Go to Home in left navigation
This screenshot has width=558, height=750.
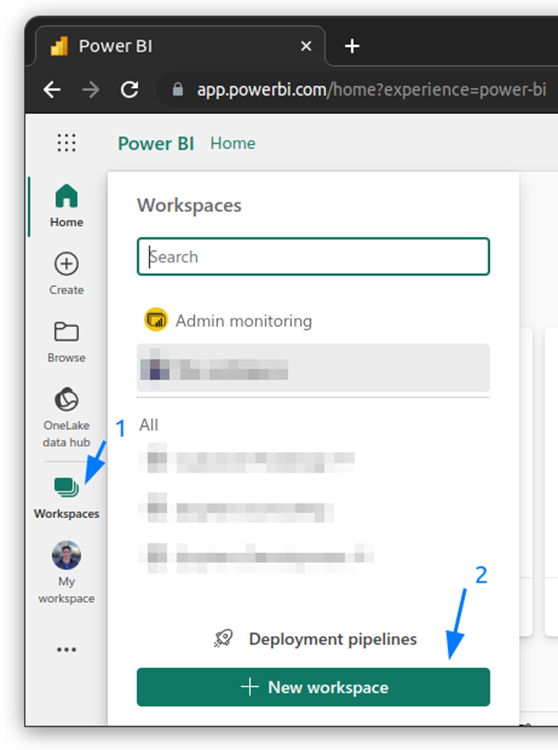(66, 206)
